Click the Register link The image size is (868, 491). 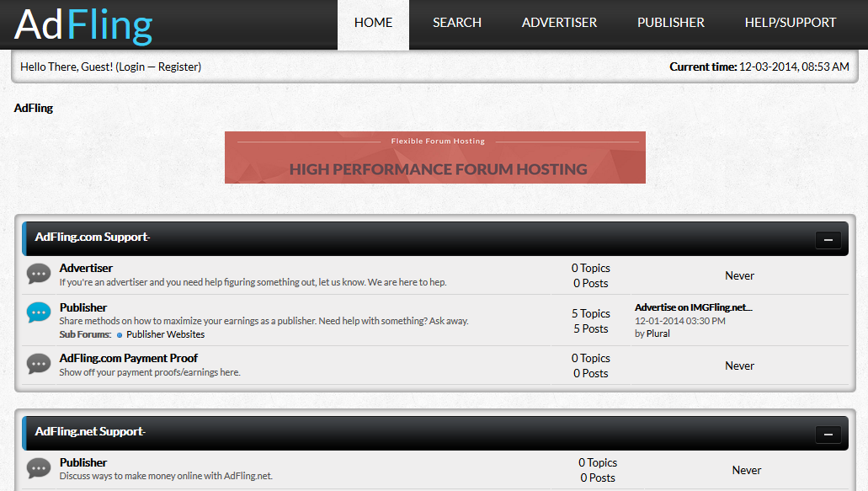(178, 67)
